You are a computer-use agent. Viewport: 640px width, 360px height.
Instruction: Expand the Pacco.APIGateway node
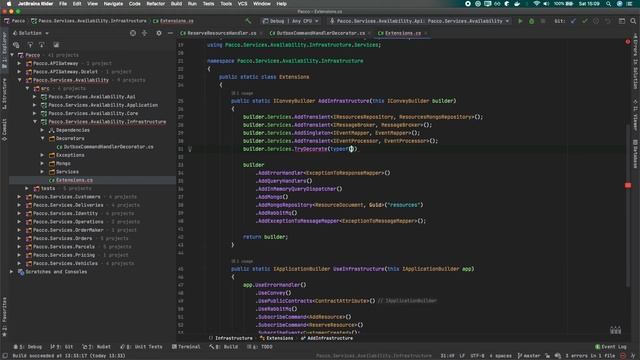pyautogui.click(x=19, y=63)
